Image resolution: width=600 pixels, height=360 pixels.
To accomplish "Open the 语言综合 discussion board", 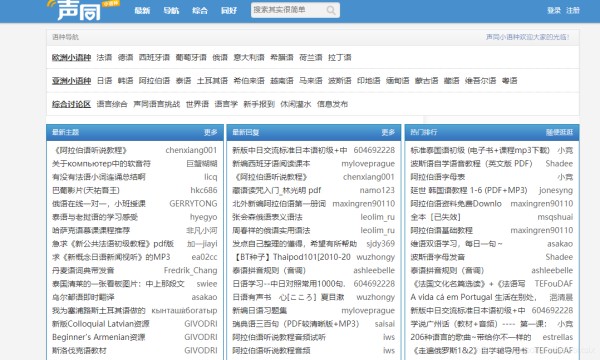I will point(112,104).
